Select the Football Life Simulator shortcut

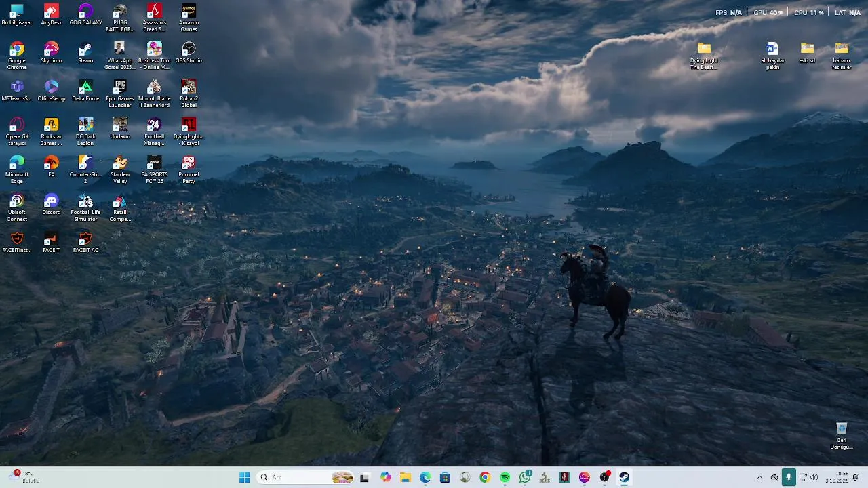(85, 207)
